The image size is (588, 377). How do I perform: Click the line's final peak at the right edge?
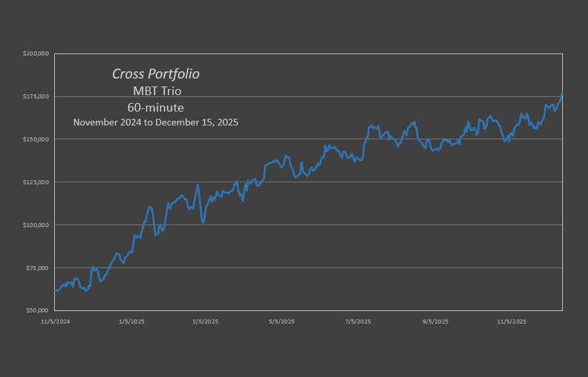(562, 94)
